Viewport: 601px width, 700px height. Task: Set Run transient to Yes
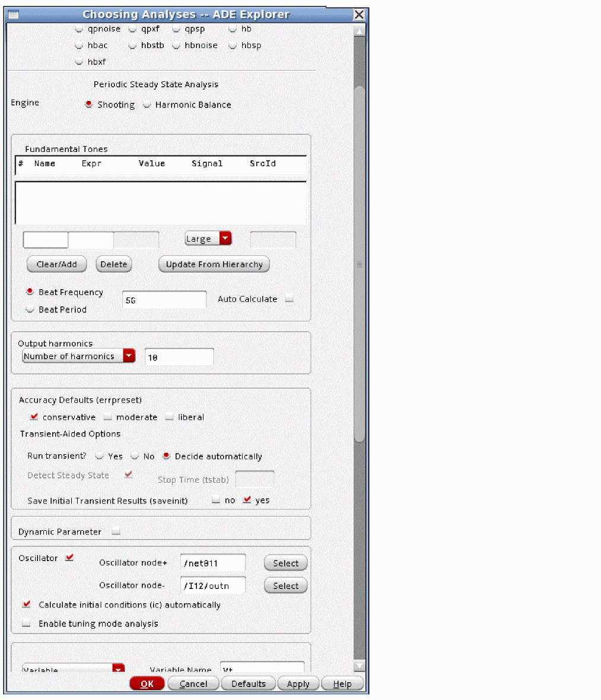pyautogui.click(x=100, y=456)
